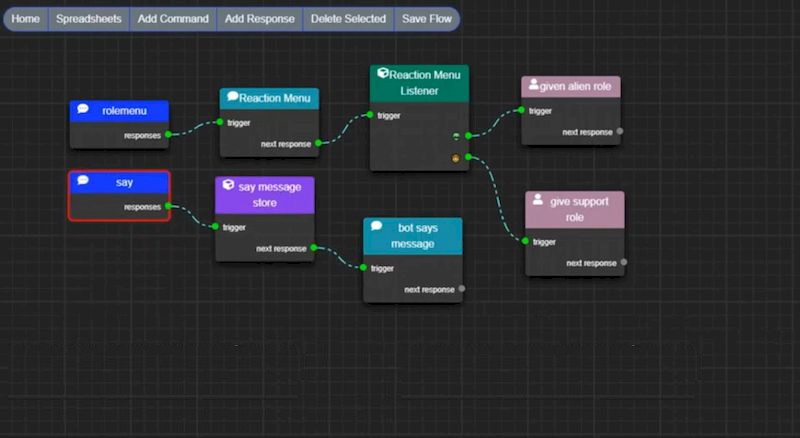Click trigger port on give support role
The height and width of the screenshot is (438, 800).
click(x=525, y=241)
